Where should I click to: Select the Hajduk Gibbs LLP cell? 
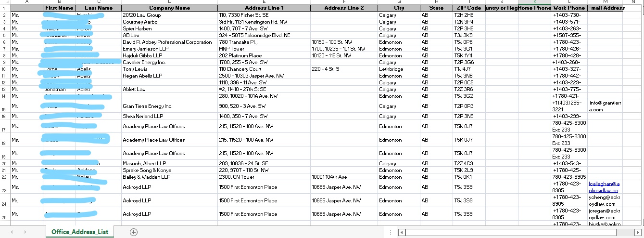[169, 55]
